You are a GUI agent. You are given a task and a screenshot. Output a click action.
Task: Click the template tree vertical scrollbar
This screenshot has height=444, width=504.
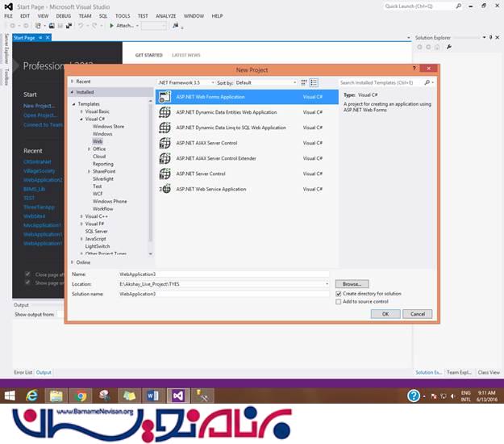coord(150,161)
